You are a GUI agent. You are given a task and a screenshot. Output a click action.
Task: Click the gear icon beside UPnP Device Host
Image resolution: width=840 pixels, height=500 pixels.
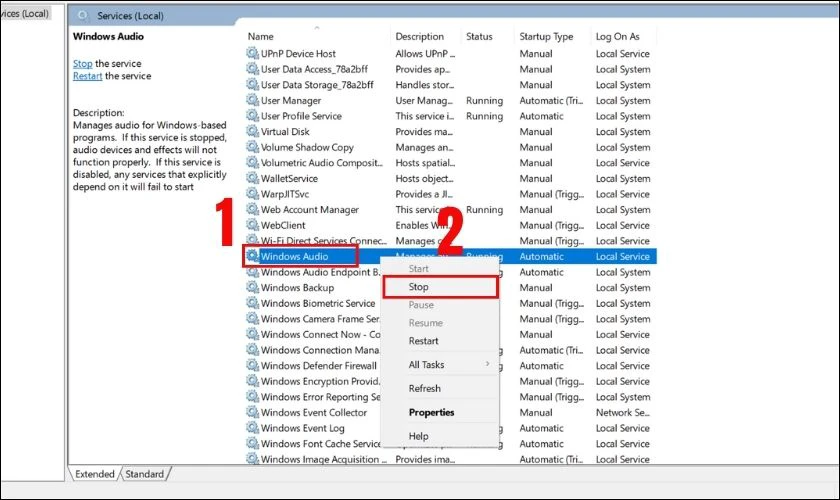pyautogui.click(x=252, y=53)
